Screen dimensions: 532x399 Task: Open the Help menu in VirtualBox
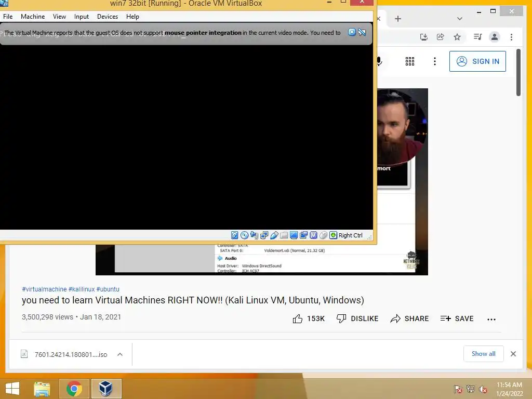click(x=132, y=16)
